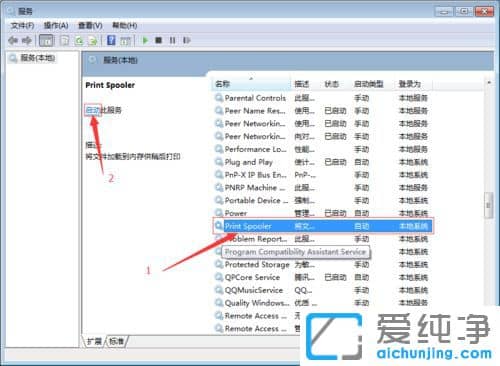Click the gear icon of Portable Device
The image size is (500, 366).
tap(219, 200)
